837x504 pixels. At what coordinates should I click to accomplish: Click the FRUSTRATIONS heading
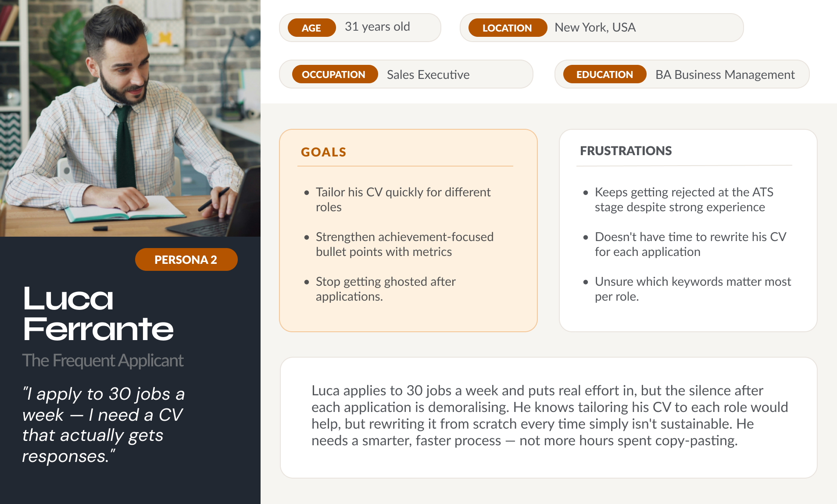(x=626, y=151)
